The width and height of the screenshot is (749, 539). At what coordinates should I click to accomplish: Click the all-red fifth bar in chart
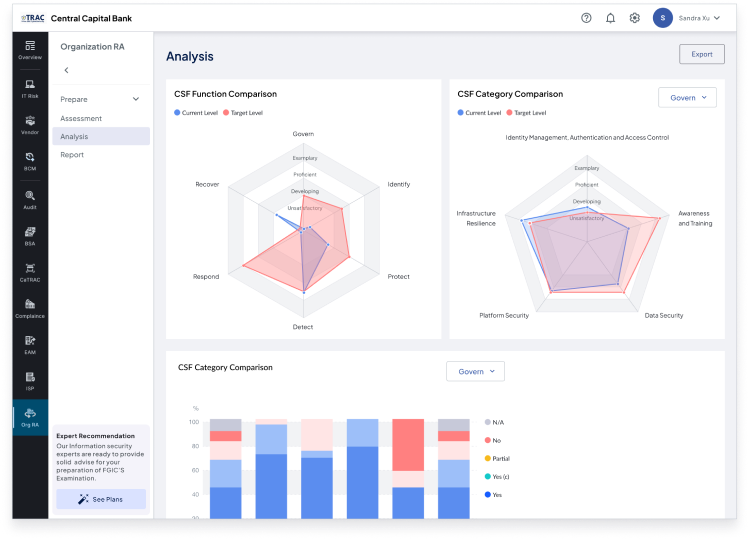coord(408,445)
